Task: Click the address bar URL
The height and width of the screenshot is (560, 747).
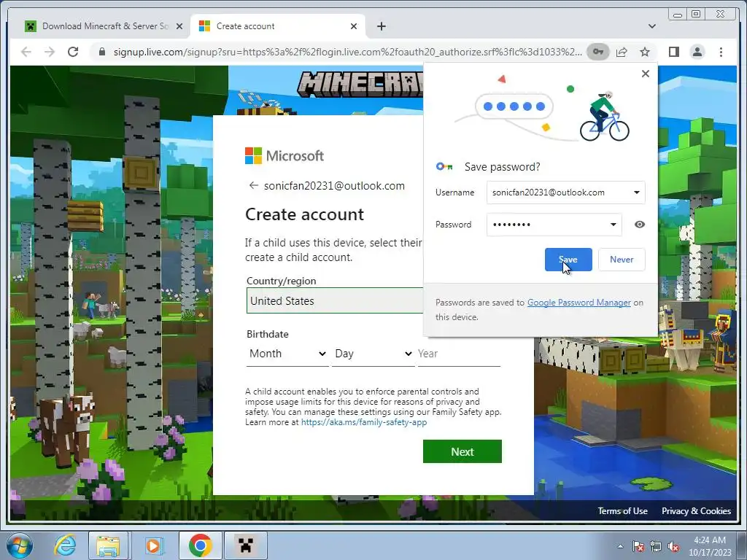Action: (347, 52)
